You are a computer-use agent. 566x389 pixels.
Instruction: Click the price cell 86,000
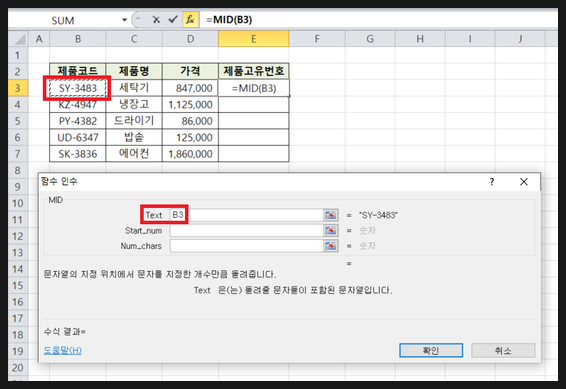pyautogui.click(x=190, y=121)
